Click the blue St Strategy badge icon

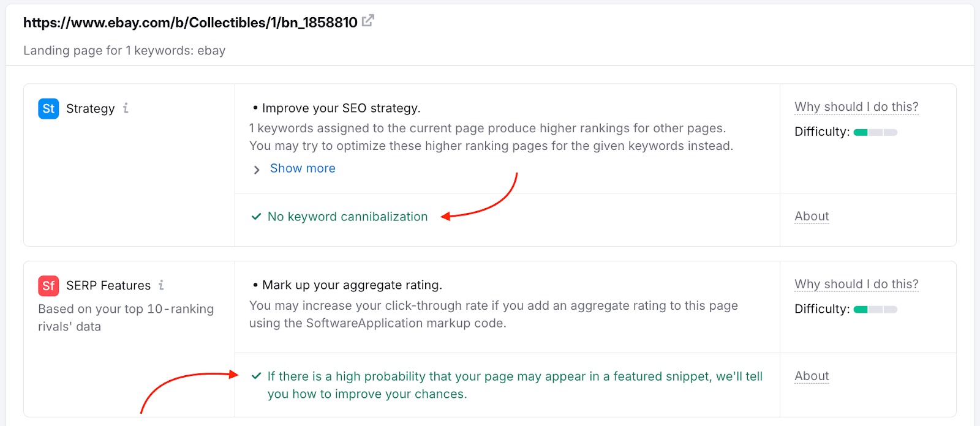click(x=48, y=109)
